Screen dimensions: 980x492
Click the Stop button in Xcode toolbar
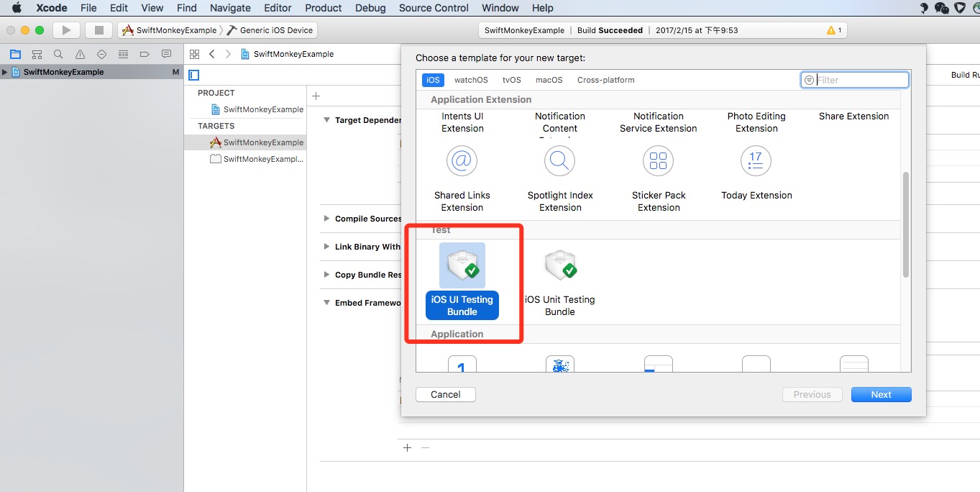[x=99, y=30]
